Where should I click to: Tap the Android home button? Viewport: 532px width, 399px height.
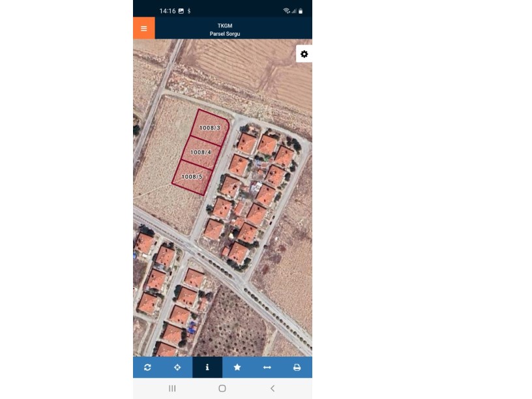click(x=222, y=388)
